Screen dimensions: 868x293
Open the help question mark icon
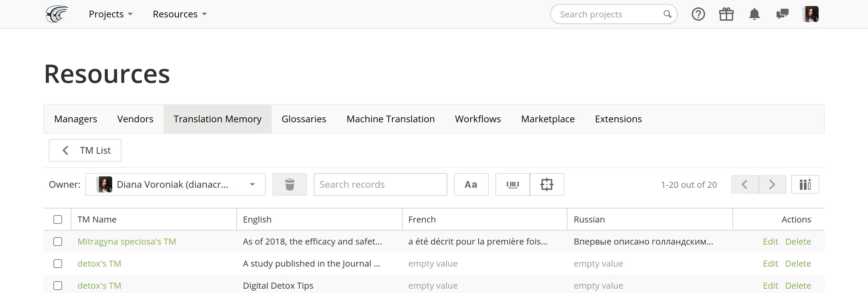698,14
